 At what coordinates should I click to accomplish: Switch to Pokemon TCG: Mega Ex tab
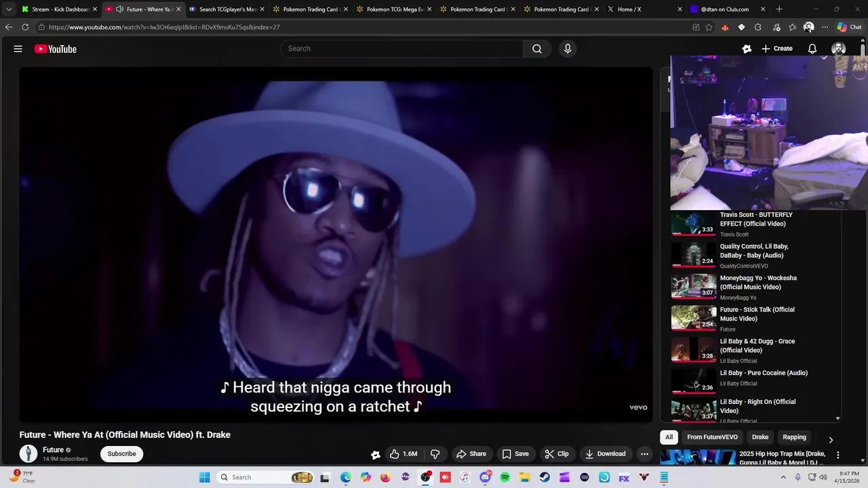point(393,9)
